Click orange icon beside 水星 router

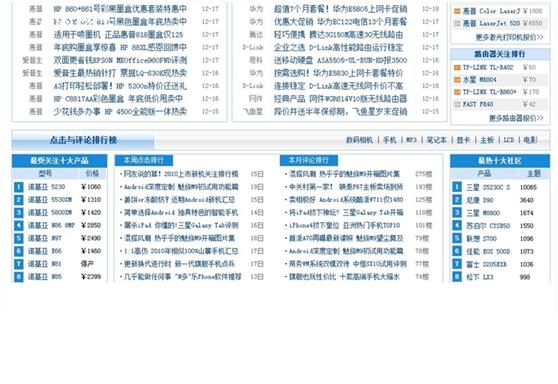(457, 80)
